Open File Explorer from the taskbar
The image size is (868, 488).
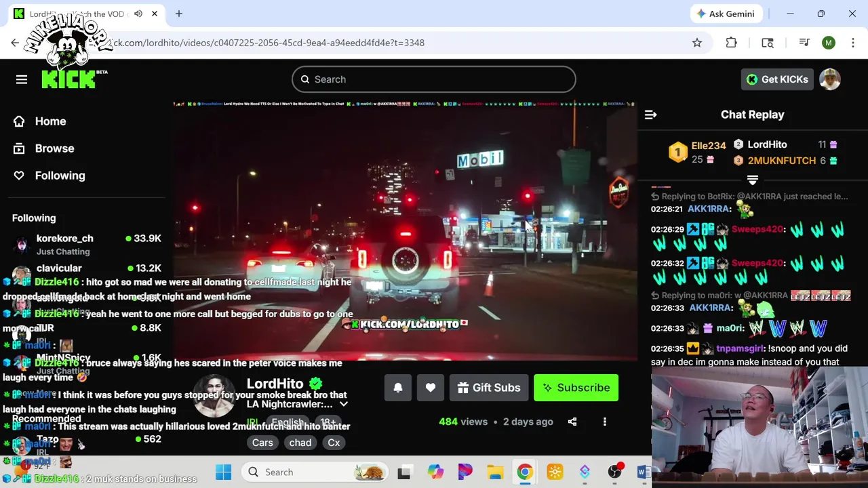coord(495,472)
